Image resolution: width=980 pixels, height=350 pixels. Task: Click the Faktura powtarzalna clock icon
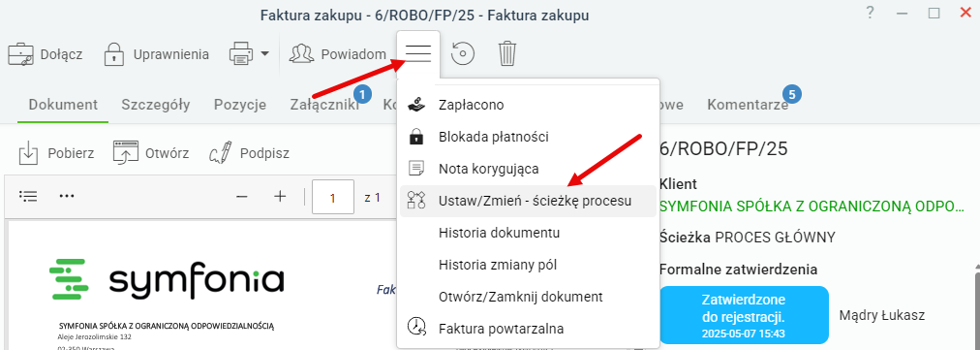click(x=415, y=327)
